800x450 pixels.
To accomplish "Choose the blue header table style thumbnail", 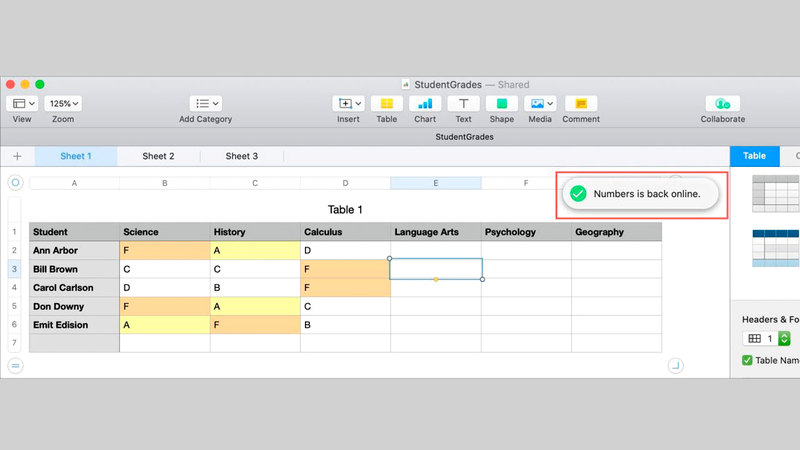I will tap(775, 248).
